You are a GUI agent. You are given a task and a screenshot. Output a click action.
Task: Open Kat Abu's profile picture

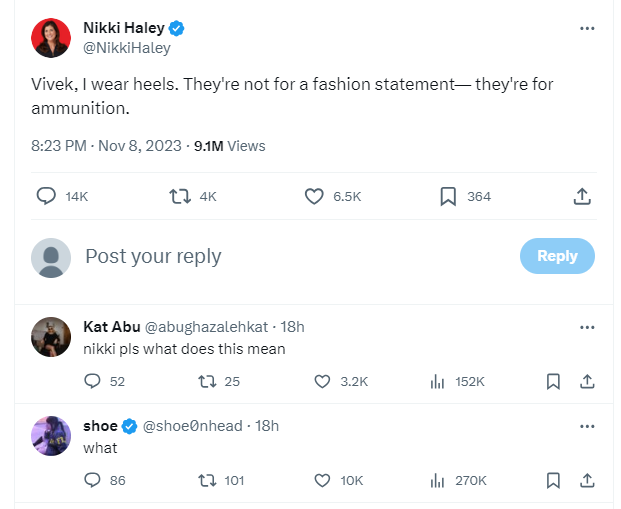pyautogui.click(x=51, y=337)
